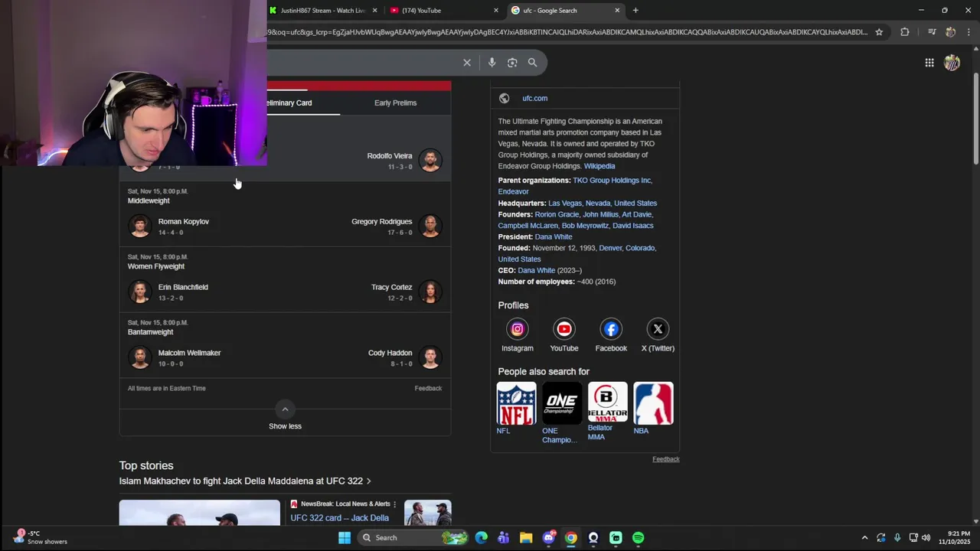This screenshot has width=980, height=551.
Task: Open the Wikipedia link in description
Action: coord(599,166)
